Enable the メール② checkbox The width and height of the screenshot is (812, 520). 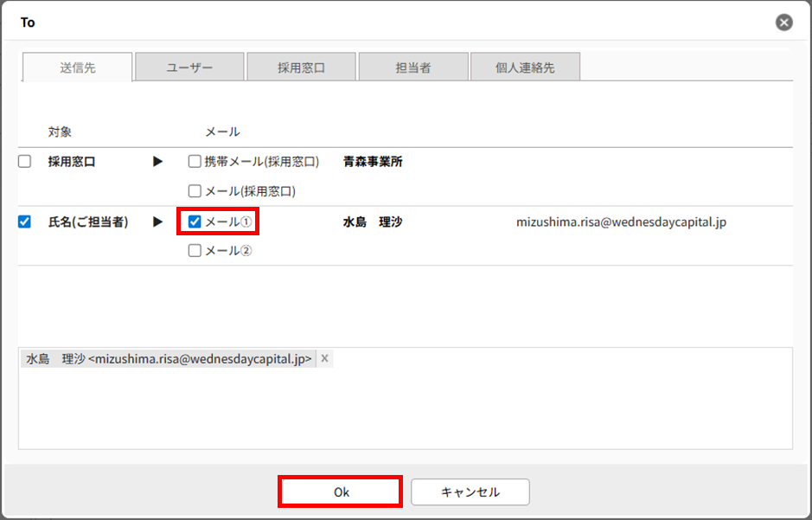click(195, 251)
